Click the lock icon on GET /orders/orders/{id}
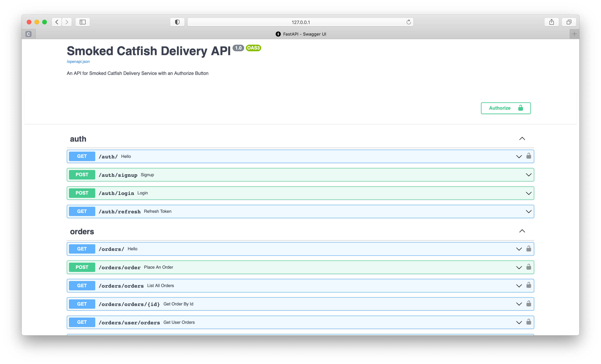The height and width of the screenshot is (364, 601). 529,304
